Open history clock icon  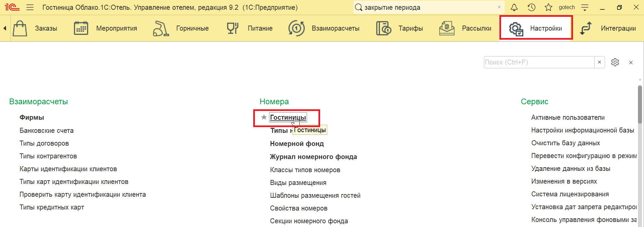click(x=531, y=7)
